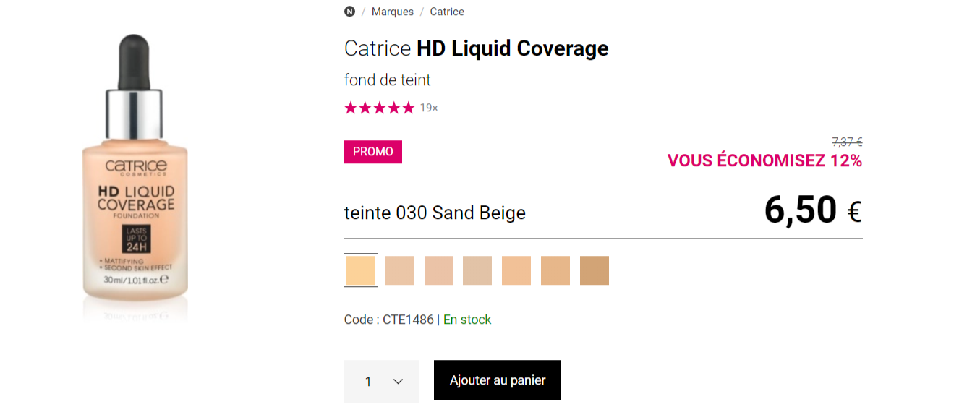
Task: Select the middle shade swatch
Action: click(477, 270)
